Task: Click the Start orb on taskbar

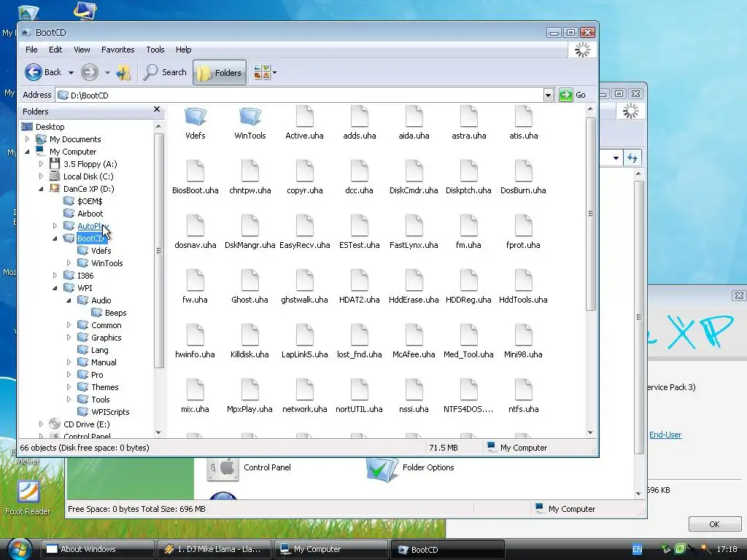Action: (19, 549)
